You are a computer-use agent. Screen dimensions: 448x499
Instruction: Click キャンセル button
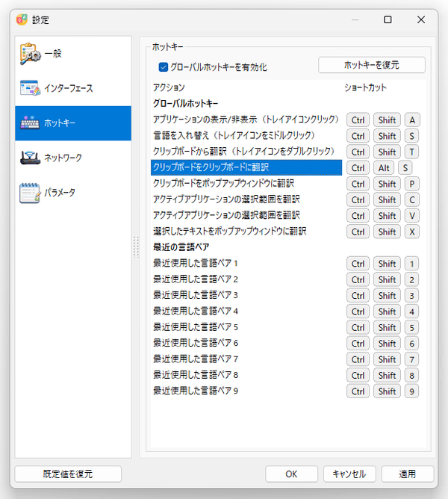tap(349, 474)
